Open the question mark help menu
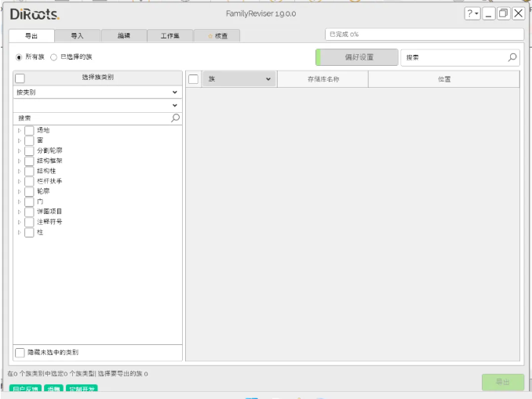 (x=472, y=13)
